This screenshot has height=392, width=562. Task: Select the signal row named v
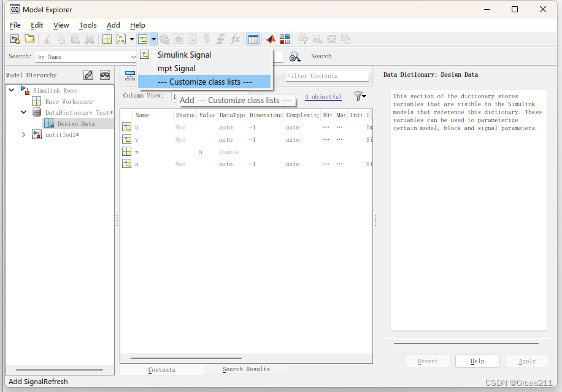click(247, 140)
